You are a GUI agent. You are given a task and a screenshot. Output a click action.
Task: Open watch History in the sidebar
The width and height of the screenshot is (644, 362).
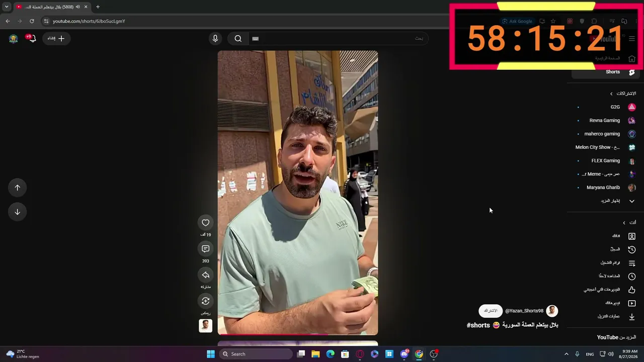[605, 249]
